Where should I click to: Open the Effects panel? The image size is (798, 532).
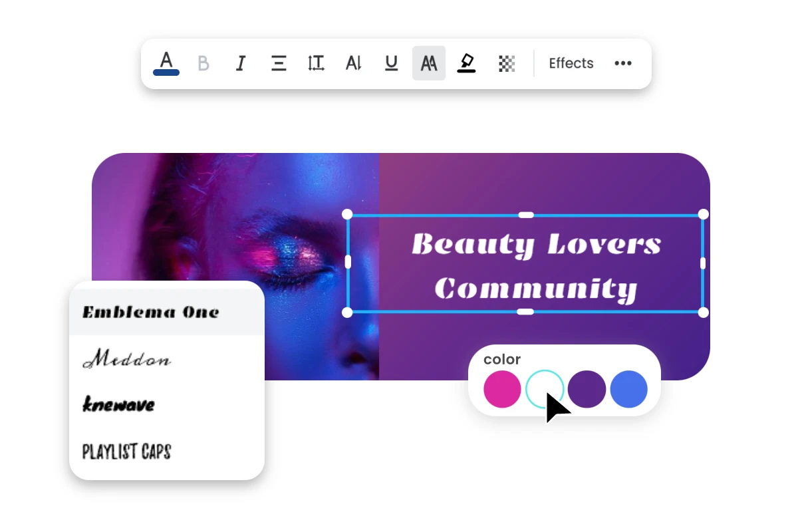pos(571,63)
